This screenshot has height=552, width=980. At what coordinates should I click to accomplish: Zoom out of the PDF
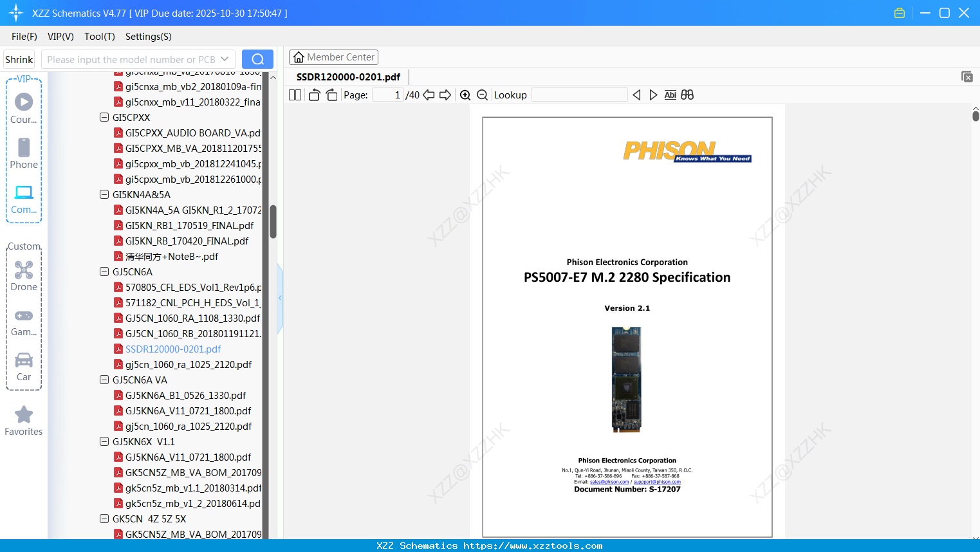coord(483,95)
